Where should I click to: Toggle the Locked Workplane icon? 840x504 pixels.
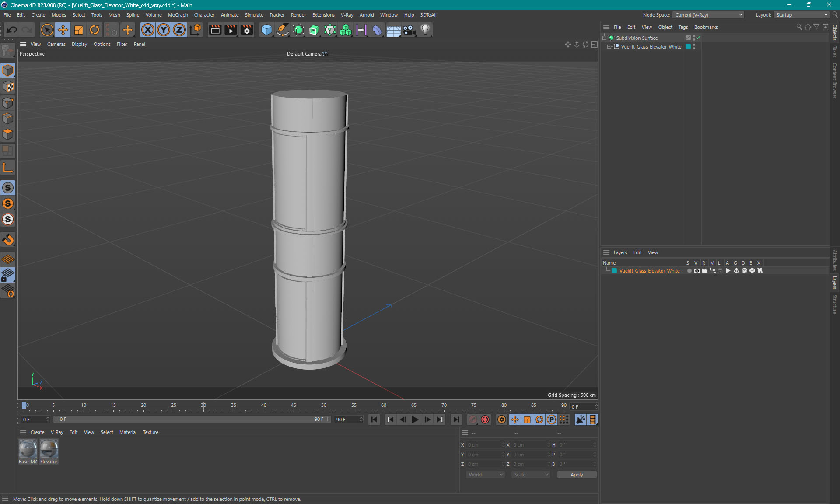(8, 275)
